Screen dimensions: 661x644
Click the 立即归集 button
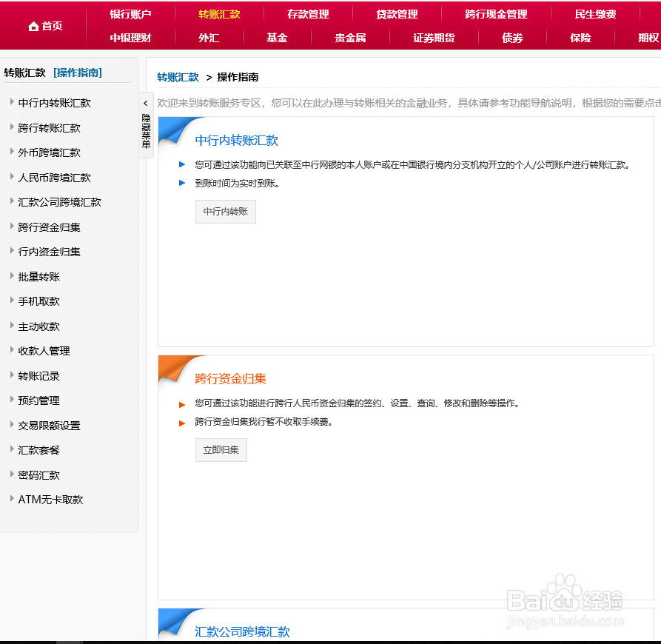pos(221,450)
